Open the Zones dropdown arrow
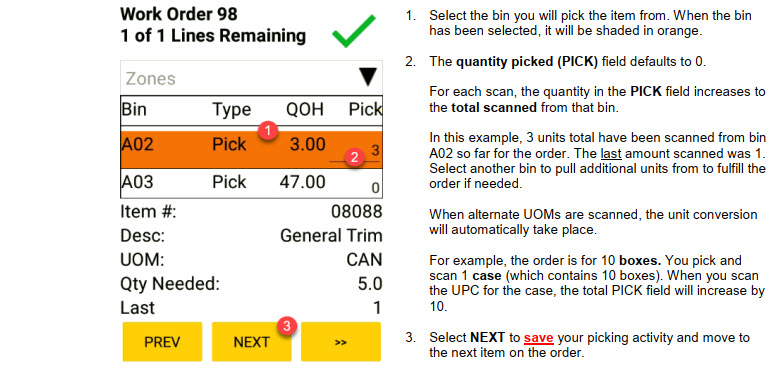This screenshot has height=376, width=780. [369, 78]
